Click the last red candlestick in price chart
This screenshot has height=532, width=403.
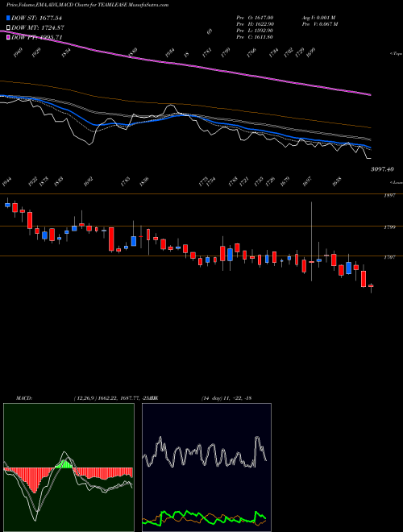click(x=371, y=286)
